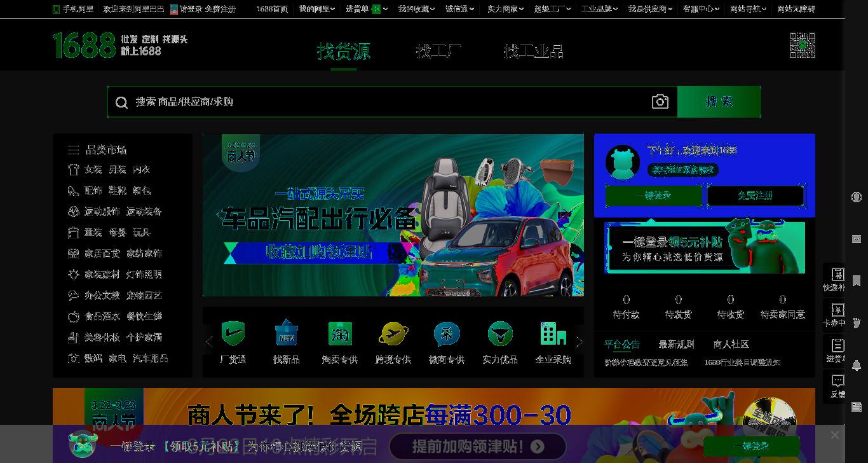This screenshot has height=463, width=868.
Task: Click the envelope mail icon on the right edge
Action: point(857,239)
